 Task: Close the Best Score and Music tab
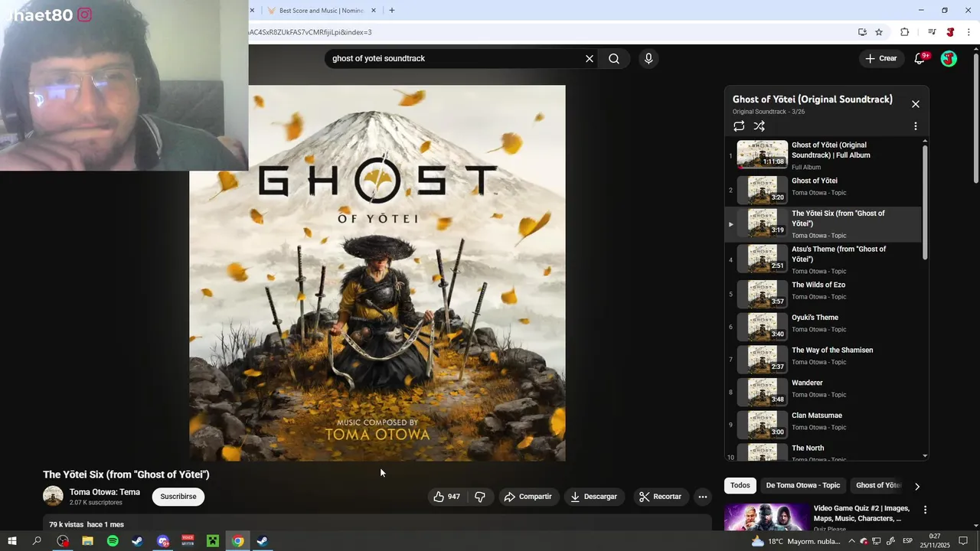[x=374, y=11]
